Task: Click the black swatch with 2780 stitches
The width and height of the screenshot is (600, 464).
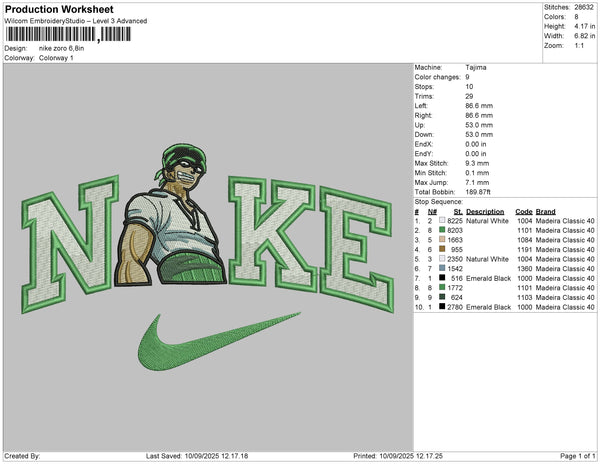Action: click(x=445, y=307)
